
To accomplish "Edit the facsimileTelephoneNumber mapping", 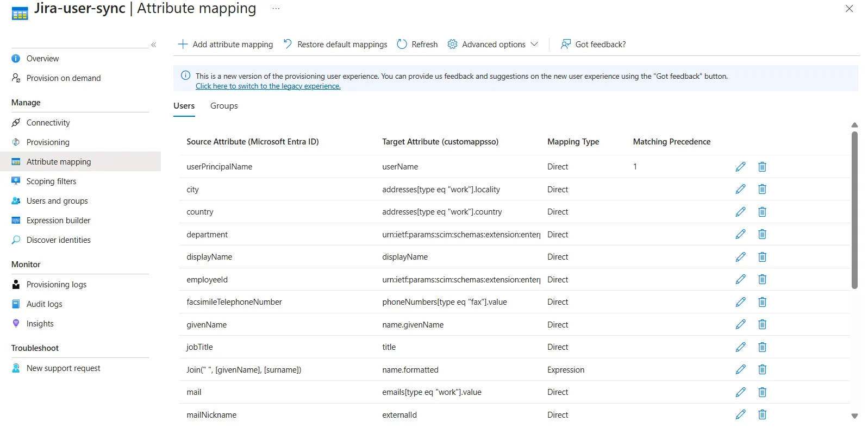I will (740, 302).
